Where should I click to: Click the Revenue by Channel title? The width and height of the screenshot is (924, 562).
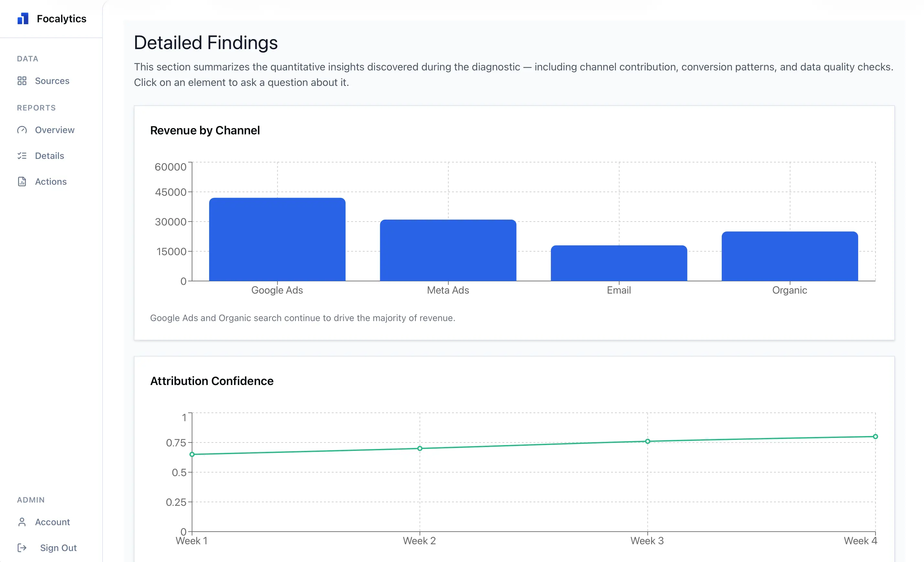(x=205, y=130)
